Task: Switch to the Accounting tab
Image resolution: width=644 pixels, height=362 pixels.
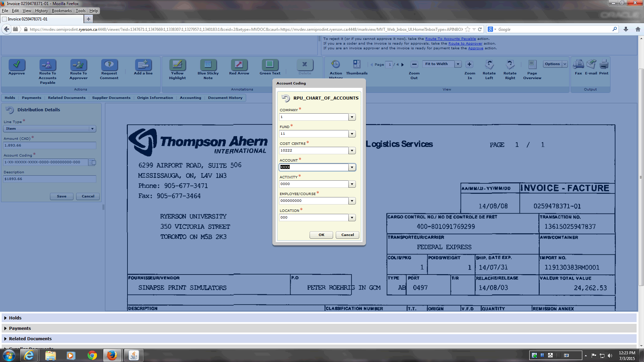Action: (x=190, y=98)
